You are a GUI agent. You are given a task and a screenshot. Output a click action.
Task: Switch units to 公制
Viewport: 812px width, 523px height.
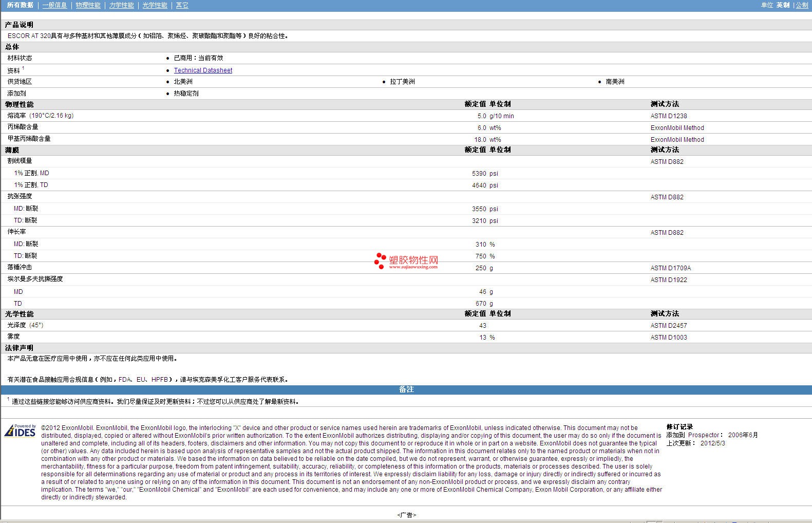(x=802, y=5)
